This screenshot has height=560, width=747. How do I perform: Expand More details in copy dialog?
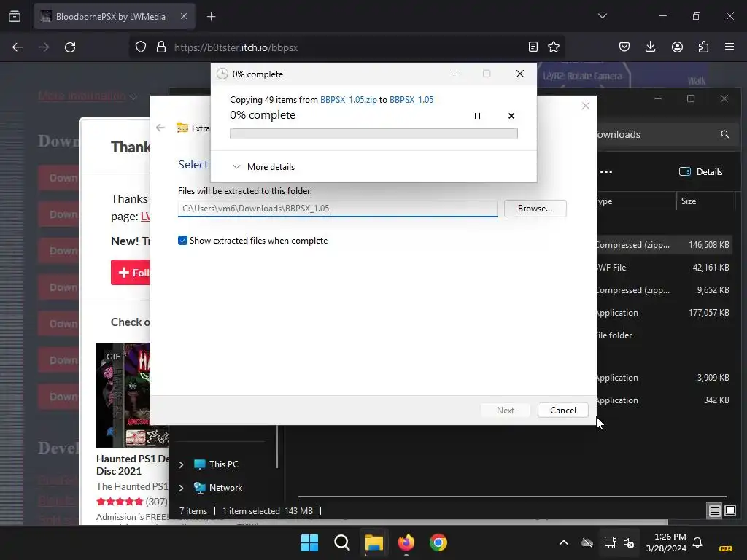click(263, 167)
